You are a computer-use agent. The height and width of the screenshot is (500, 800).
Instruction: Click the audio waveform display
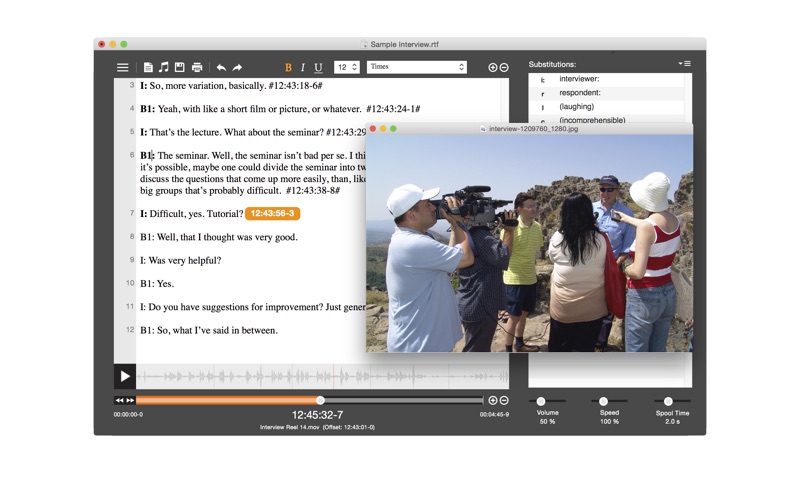322,377
